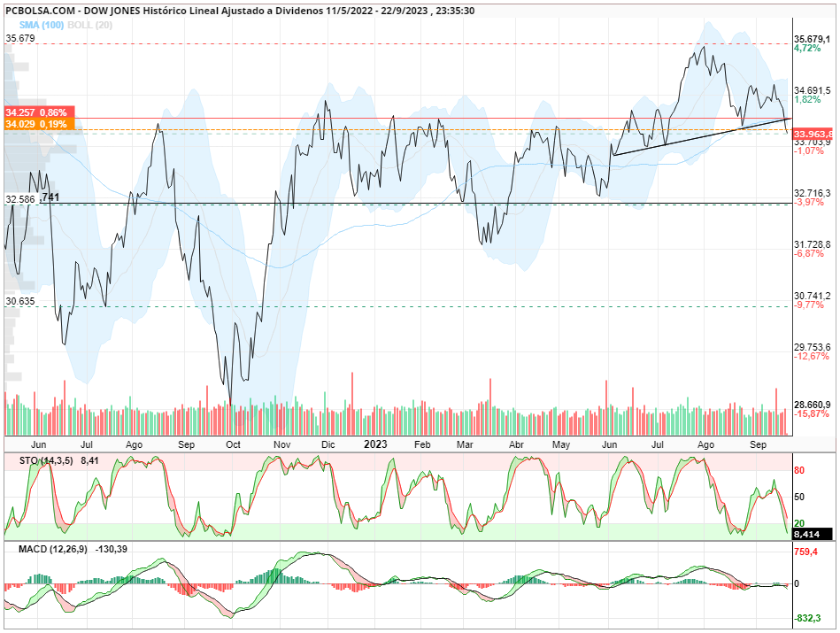
Task: Select the red 33.963,8 current price tag
Action: coord(813,134)
